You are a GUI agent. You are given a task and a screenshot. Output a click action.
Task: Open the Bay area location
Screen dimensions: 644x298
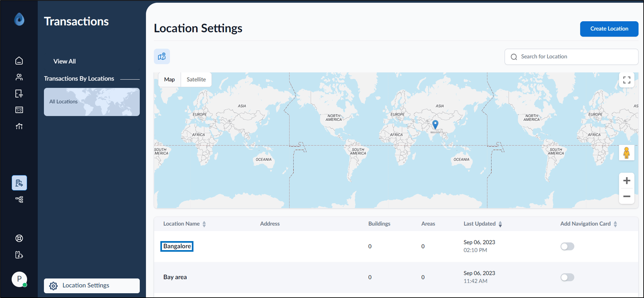[x=175, y=277]
